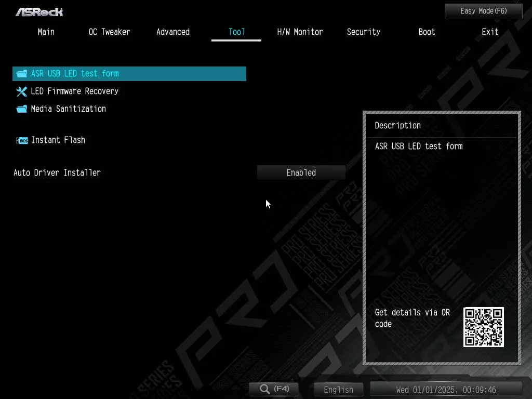Click the folder icon beside ASR USB LED test form
The width and height of the screenshot is (532, 399).
point(21,74)
